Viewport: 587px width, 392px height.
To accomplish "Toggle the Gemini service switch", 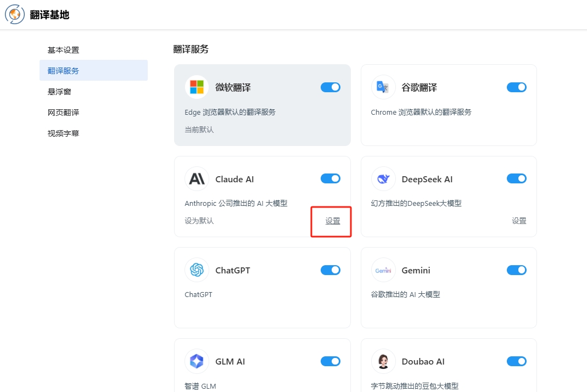I will tap(517, 270).
